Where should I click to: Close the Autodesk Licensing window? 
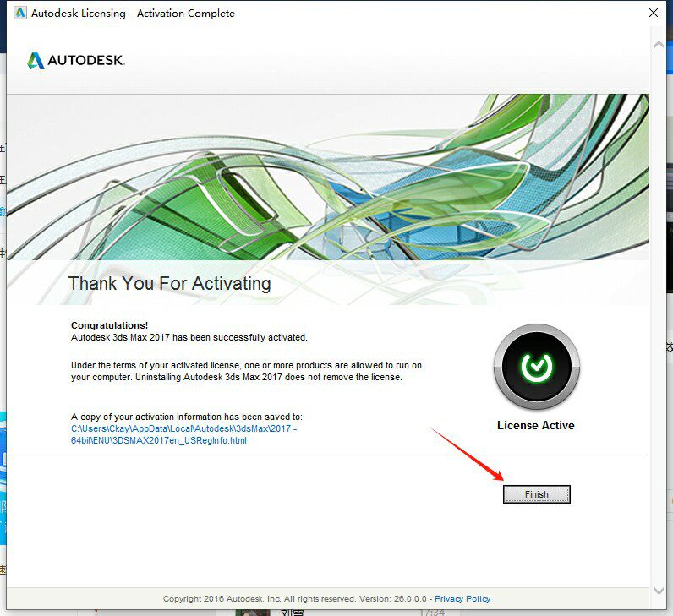click(654, 13)
